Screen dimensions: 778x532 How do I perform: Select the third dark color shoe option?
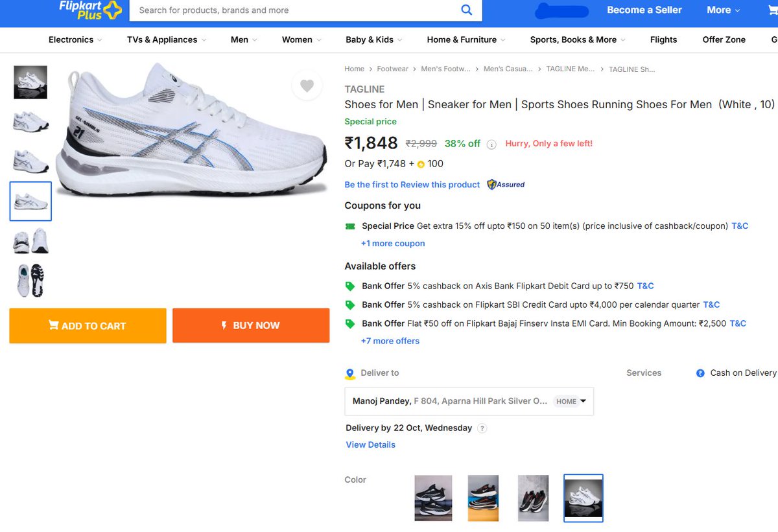point(533,498)
